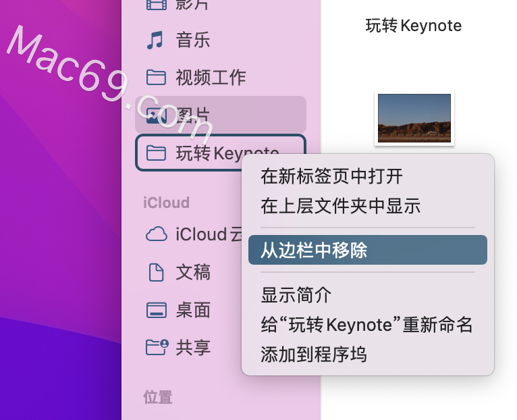Select 从边栏中移除 in context menu
This screenshot has height=420, width=517.
pos(368,250)
